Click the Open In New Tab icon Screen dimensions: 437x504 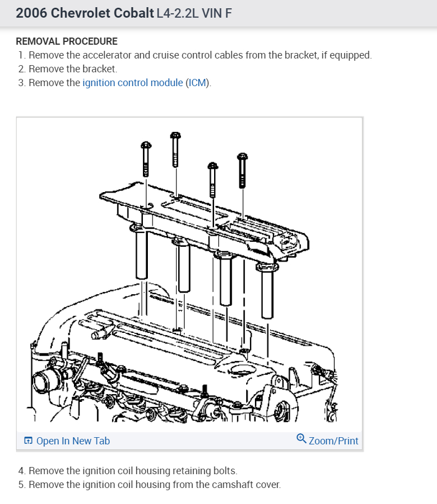(28, 441)
